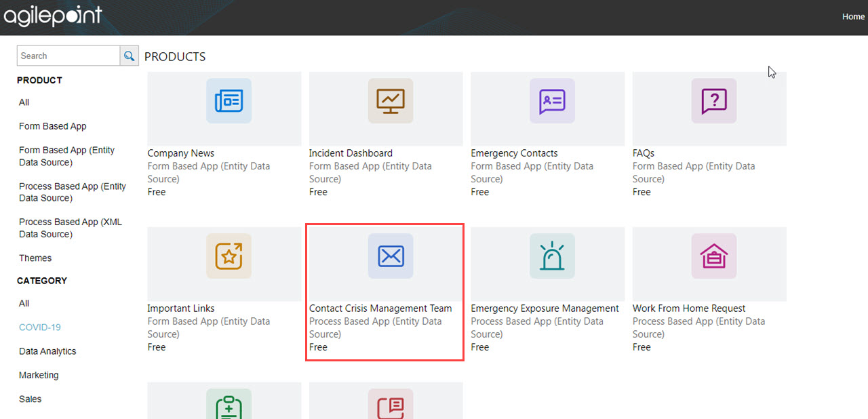Viewport: 868px width, 419px height.
Task: Select All under CATEGORY filter
Action: tap(24, 304)
